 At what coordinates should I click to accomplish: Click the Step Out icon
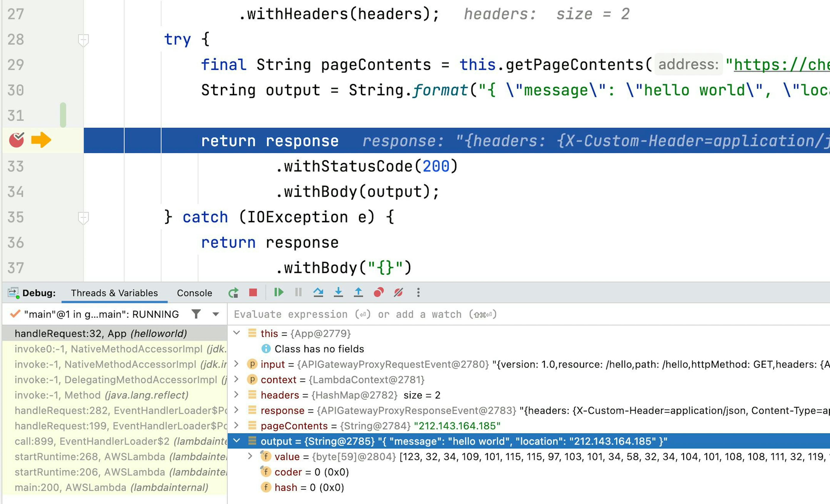click(x=358, y=292)
